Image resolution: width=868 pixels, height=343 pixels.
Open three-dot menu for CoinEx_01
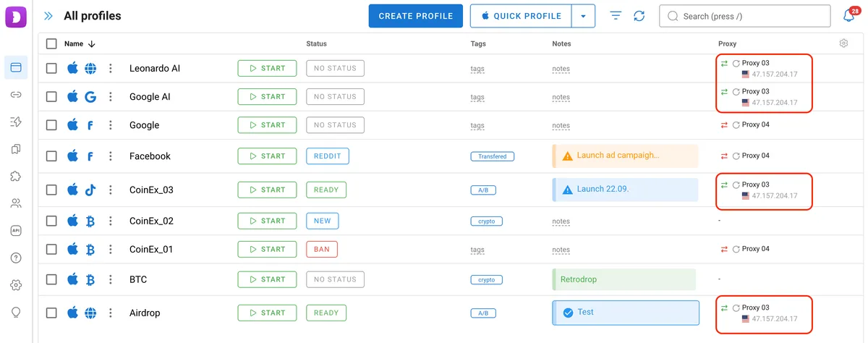point(111,250)
